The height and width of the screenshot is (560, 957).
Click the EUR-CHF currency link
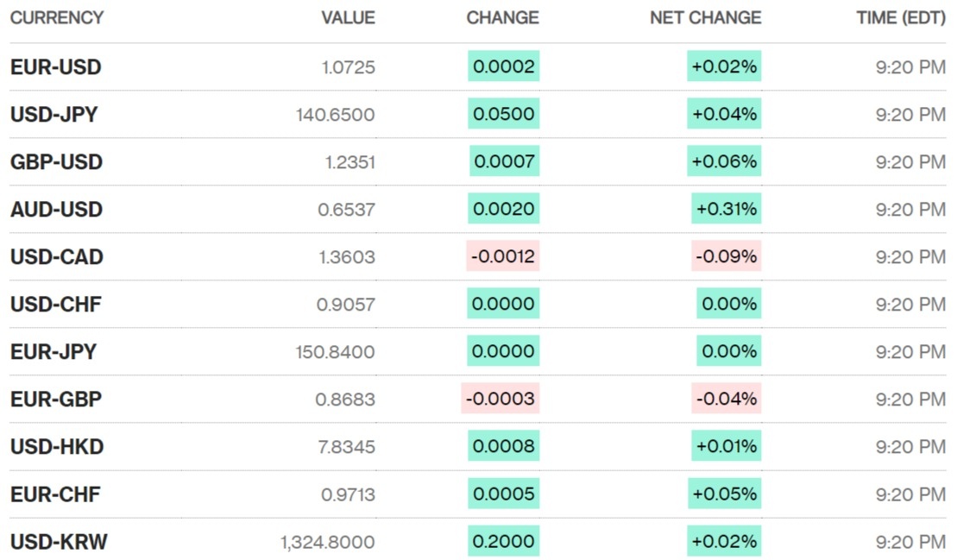(x=55, y=494)
